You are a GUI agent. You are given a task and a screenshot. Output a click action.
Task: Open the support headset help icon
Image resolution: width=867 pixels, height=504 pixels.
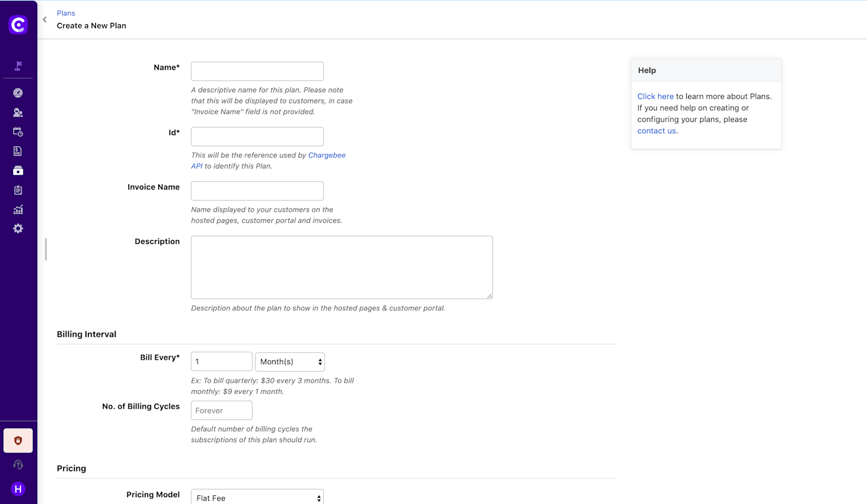(18, 464)
